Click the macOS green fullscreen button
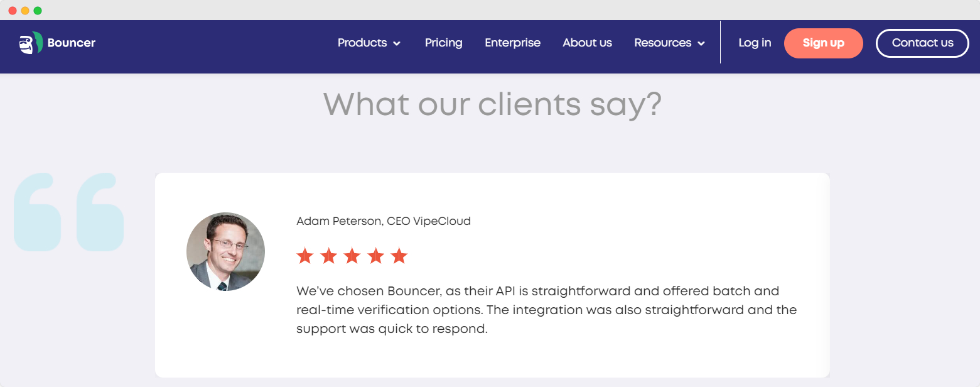Image resolution: width=980 pixels, height=387 pixels. 38,11
